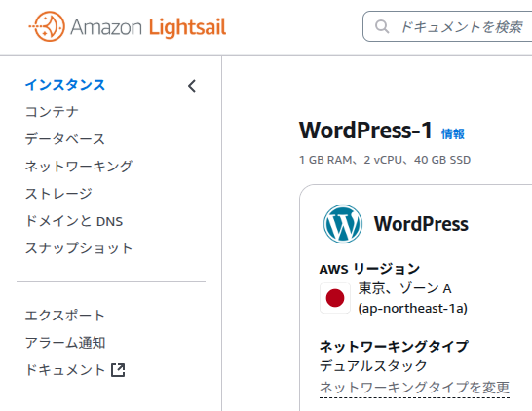Collapse the sidebar with the chevron arrow
Viewport: 532px width, 411px height.
click(x=192, y=86)
